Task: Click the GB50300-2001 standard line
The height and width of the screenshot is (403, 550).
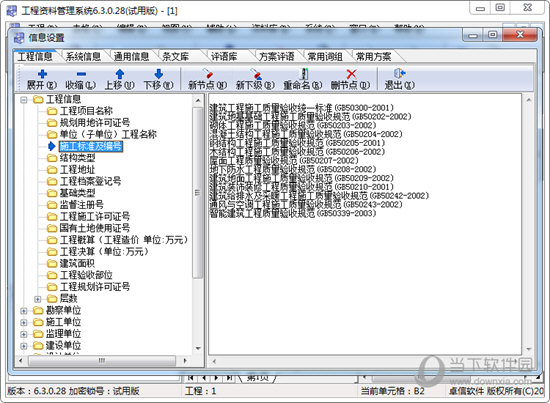Action: click(x=302, y=108)
